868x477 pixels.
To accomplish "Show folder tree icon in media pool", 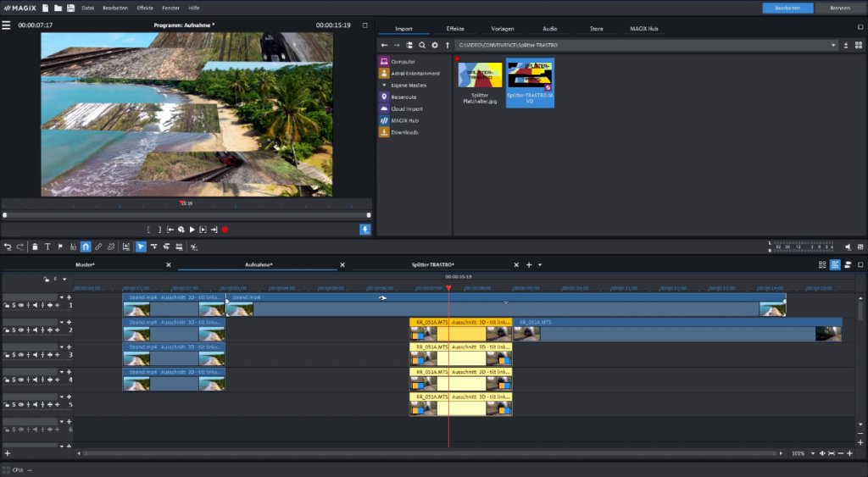I will coord(409,46).
